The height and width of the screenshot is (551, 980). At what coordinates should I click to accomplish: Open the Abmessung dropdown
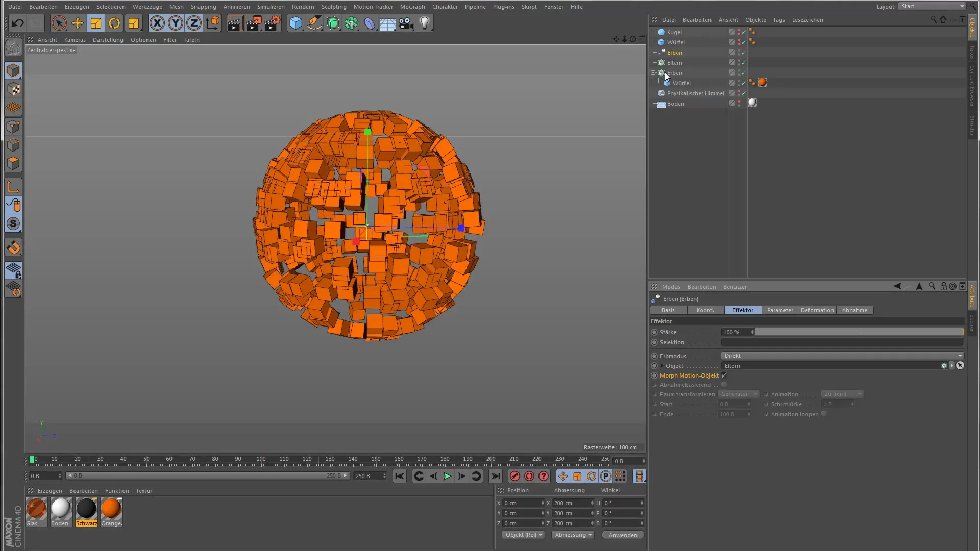[573, 535]
